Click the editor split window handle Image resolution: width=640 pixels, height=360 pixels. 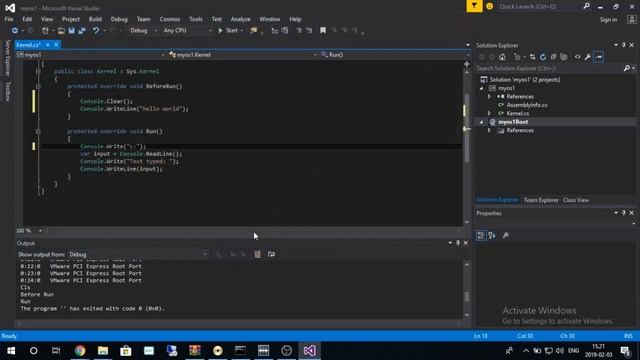(x=467, y=64)
